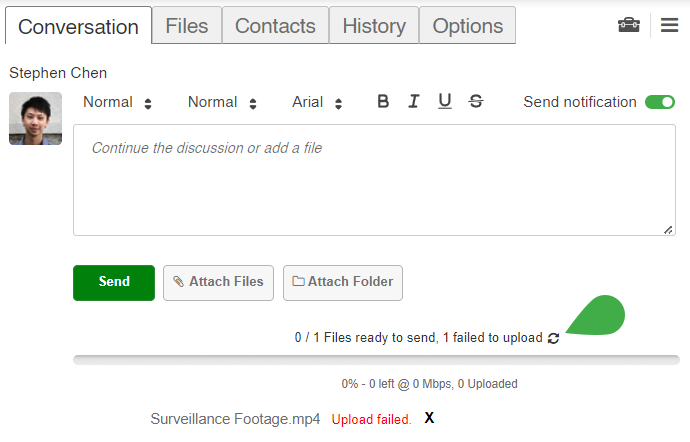The height and width of the screenshot is (442, 690).
Task: Click the Attach Folder button
Action: click(343, 282)
